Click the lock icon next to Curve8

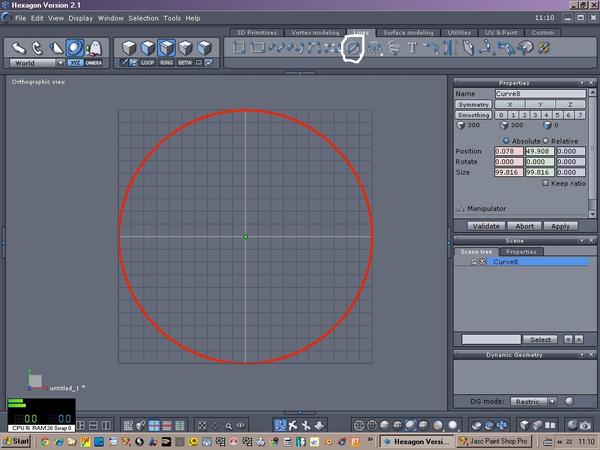click(474, 262)
